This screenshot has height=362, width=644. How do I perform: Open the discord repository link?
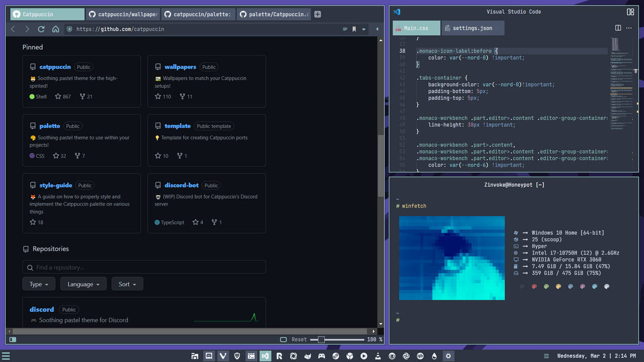42,310
